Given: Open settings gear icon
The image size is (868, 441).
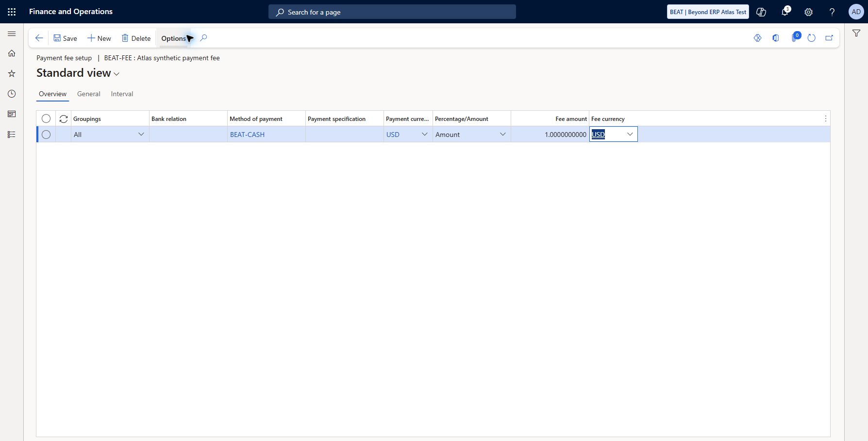Looking at the screenshot, I should [808, 12].
